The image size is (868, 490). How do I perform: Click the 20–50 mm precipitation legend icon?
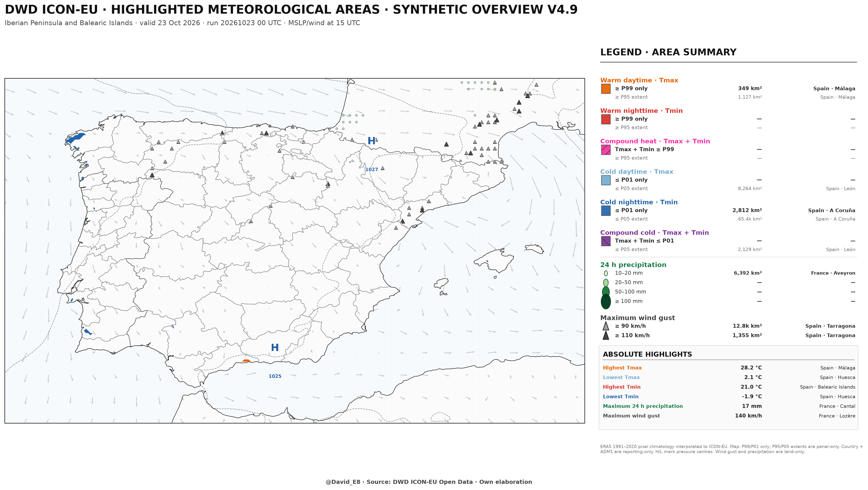point(606,283)
